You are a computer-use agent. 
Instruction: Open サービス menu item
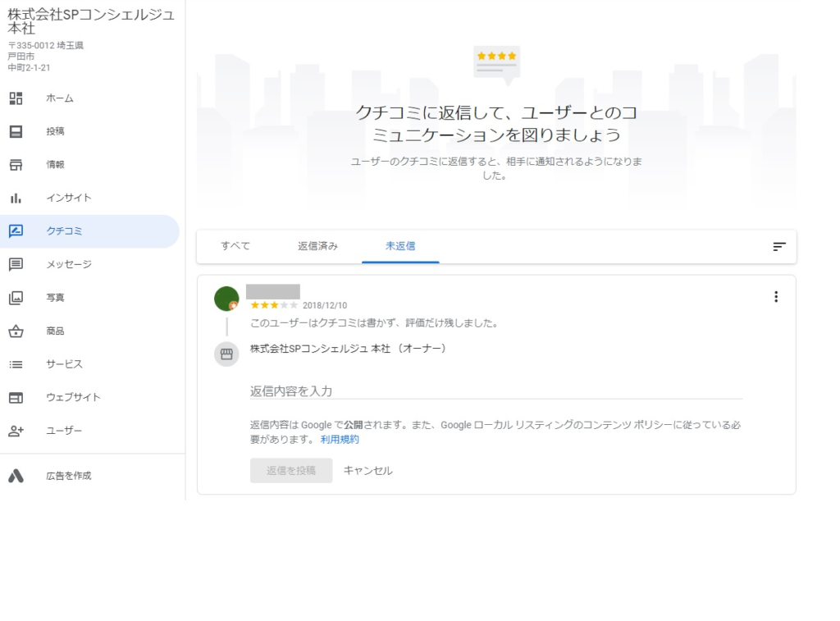click(x=64, y=364)
